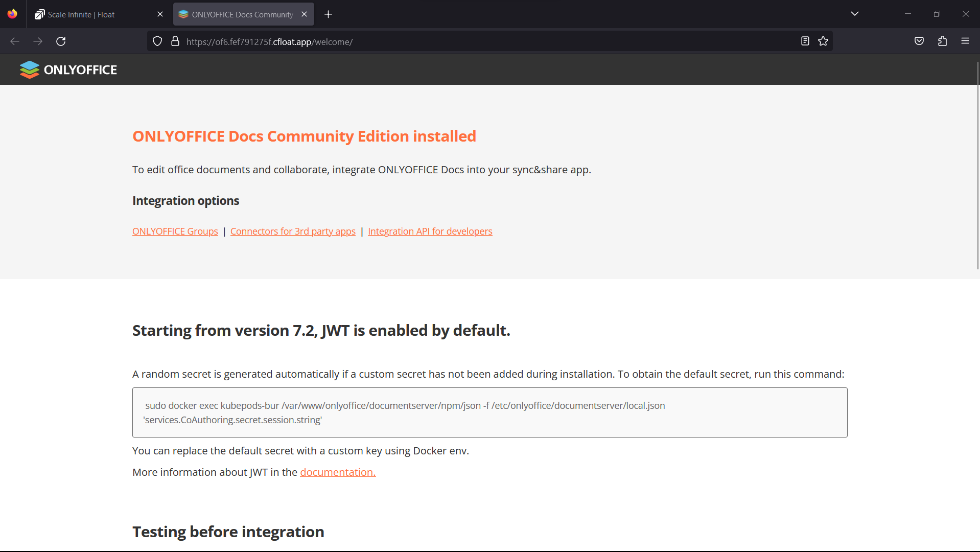Viewport: 980px width, 552px height.
Task: Select the ONLYOFFICE Docs Community tab
Action: 244,14
